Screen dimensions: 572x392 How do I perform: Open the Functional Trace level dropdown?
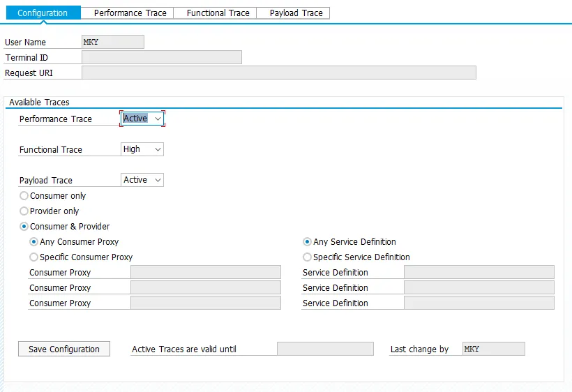point(142,149)
